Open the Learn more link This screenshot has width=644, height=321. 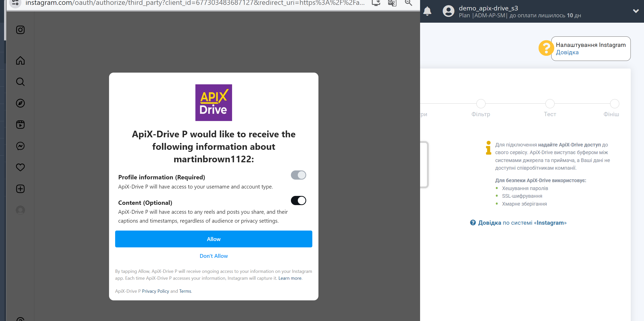[x=290, y=278]
